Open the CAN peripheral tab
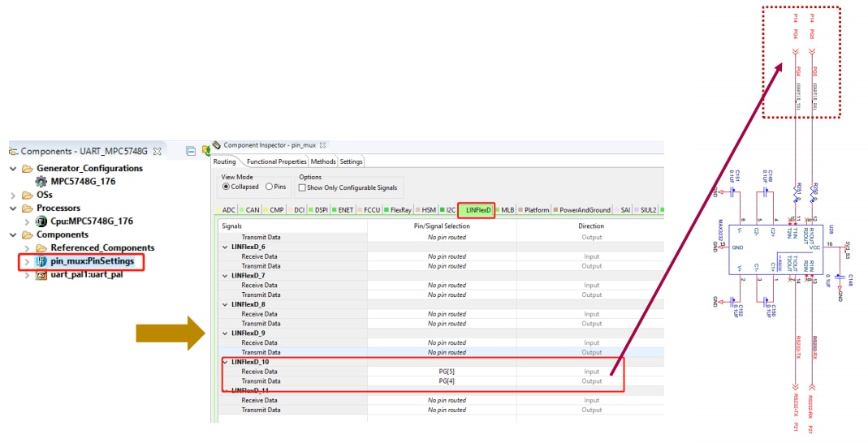Image resolution: width=868 pixels, height=443 pixels. [252, 210]
